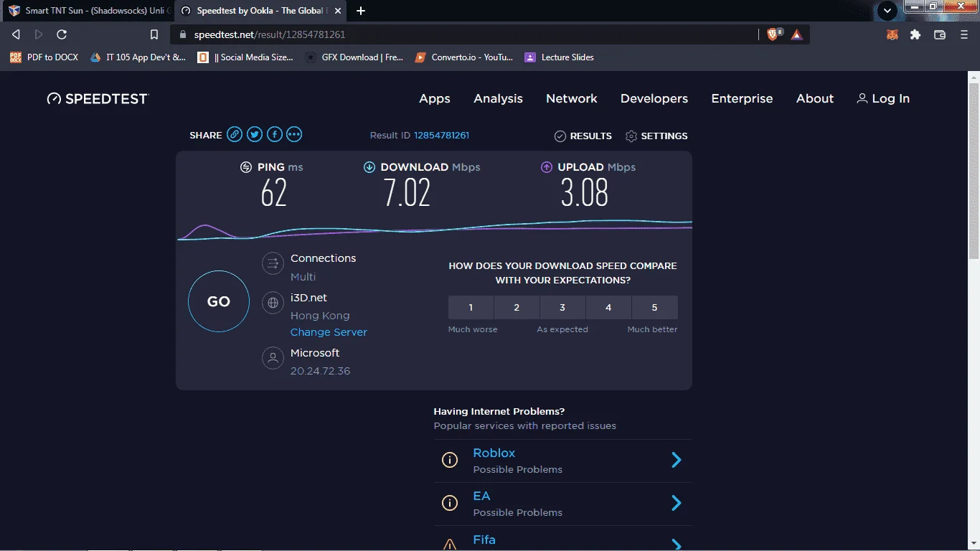Screen dimensions: 980x551
Task: Click the Change Server link
Action: click(x=329, y=332)
